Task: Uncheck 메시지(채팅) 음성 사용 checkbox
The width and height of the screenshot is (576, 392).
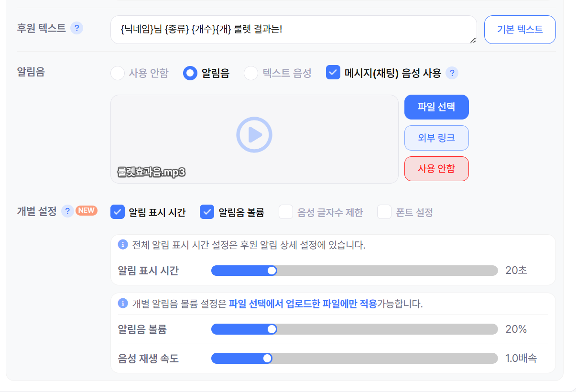Action: [333, 73]
